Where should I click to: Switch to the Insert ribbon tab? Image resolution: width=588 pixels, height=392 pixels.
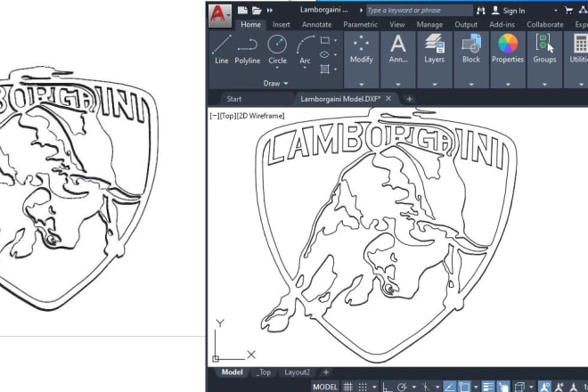tap(282, 25)
